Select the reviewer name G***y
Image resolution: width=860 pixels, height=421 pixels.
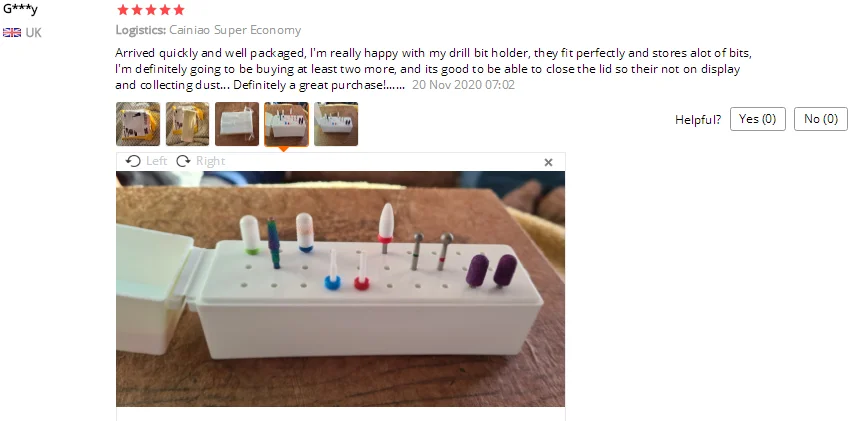pos(20,9)
